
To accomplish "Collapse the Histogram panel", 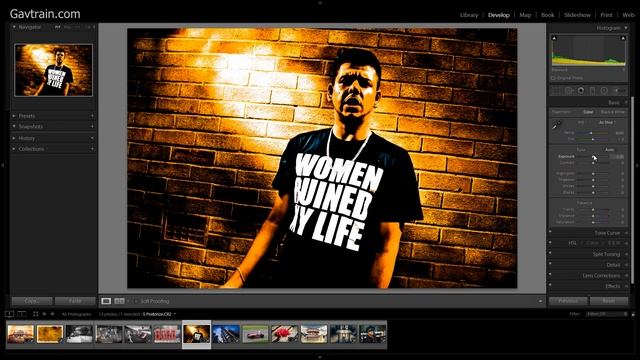I will 626,28.
